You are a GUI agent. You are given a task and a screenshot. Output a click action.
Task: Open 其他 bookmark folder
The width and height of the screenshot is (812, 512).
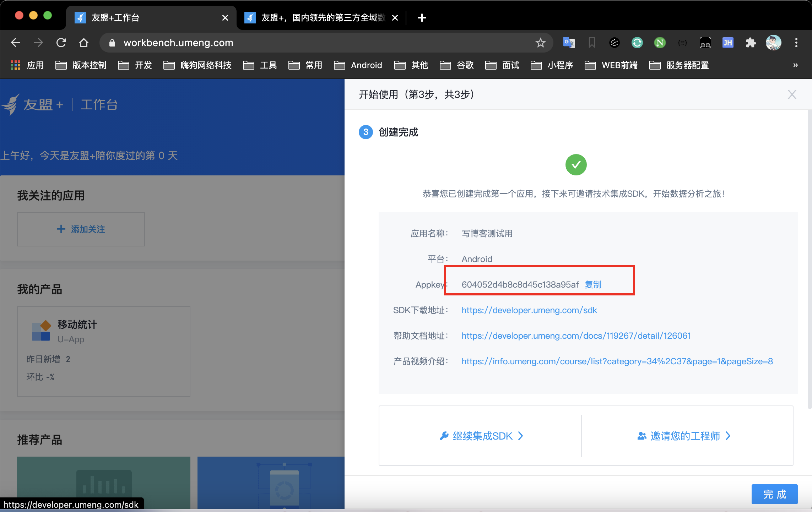(411, 65)
